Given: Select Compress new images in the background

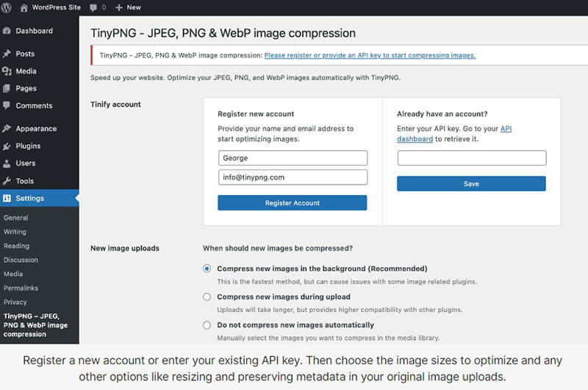Looking at the screenshot, I should coord(207,269).
